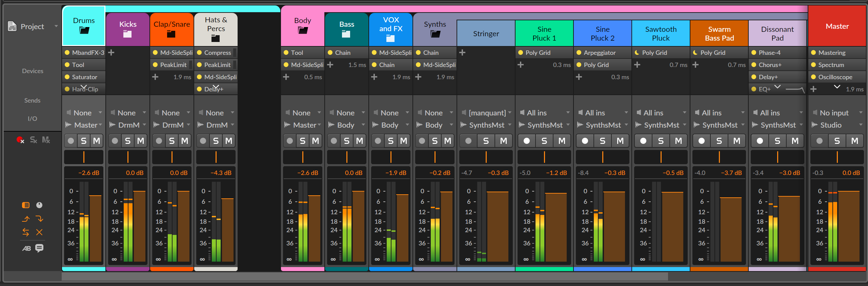
Task: Open Mastering device on Master
Action: [x=837, y=52]
